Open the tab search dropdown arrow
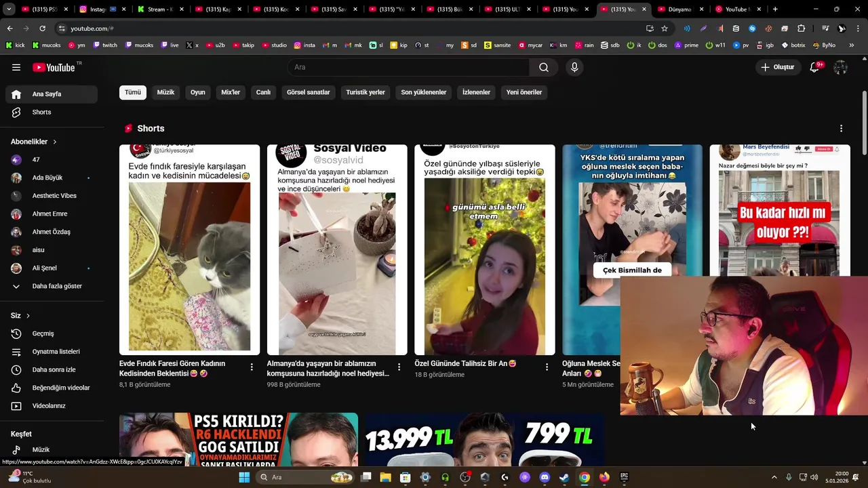 (9, 9)
